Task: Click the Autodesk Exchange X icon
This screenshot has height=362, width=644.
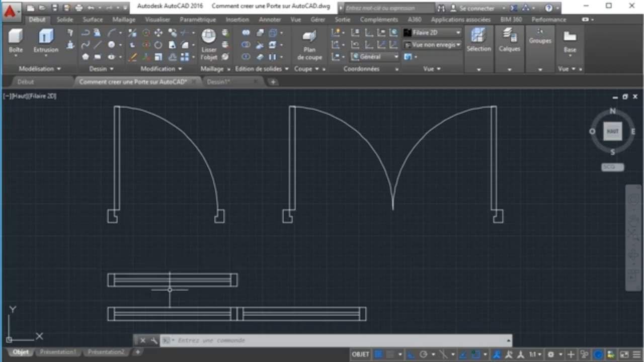Action: click(513, 8)
